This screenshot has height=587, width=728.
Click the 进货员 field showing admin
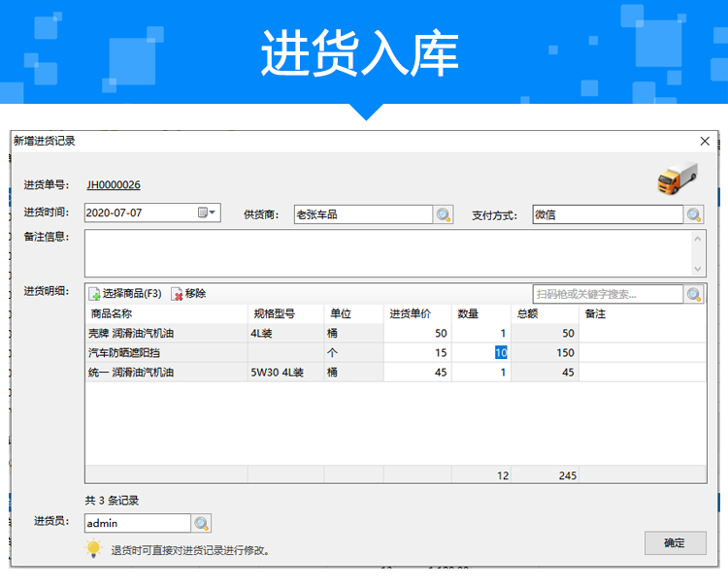pos(138,523)
